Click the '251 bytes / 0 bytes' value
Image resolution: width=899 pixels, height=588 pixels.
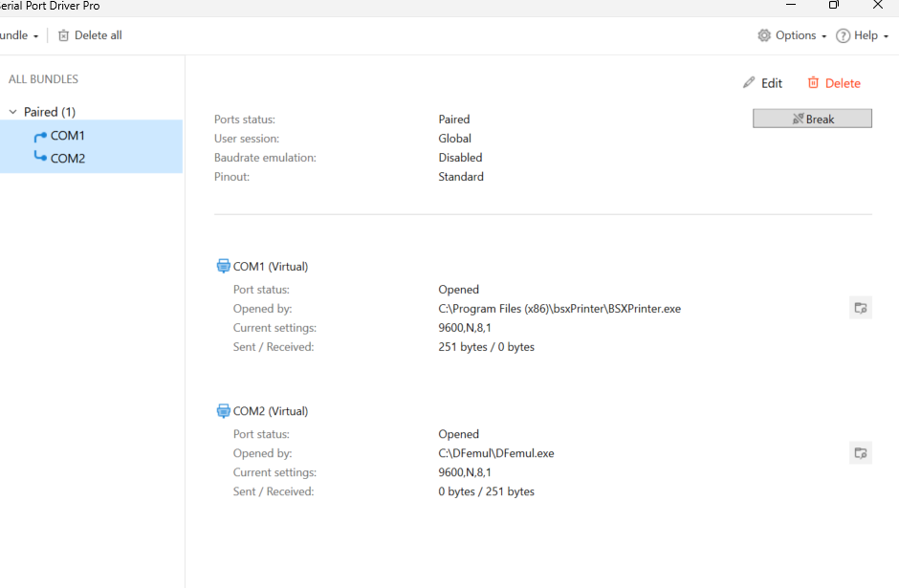coord(486,347)
